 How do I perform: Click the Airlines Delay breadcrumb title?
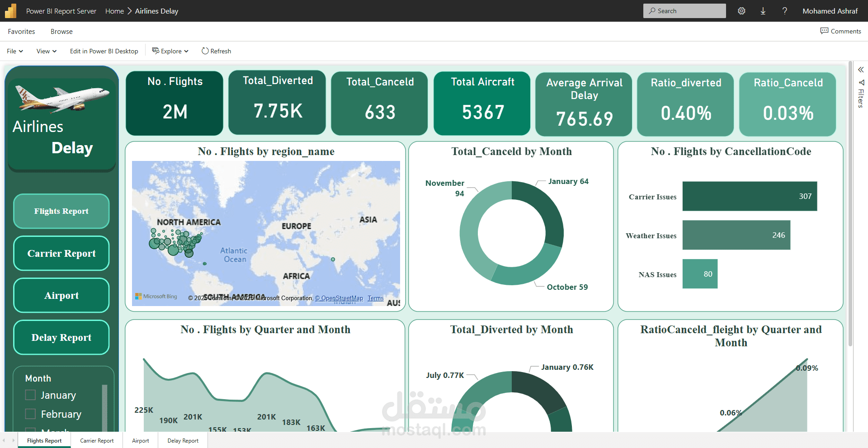[x=156, y=11]
